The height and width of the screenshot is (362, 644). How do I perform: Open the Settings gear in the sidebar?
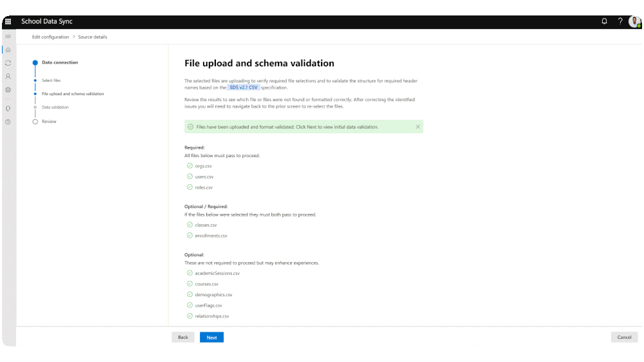[x=8, y=90]
